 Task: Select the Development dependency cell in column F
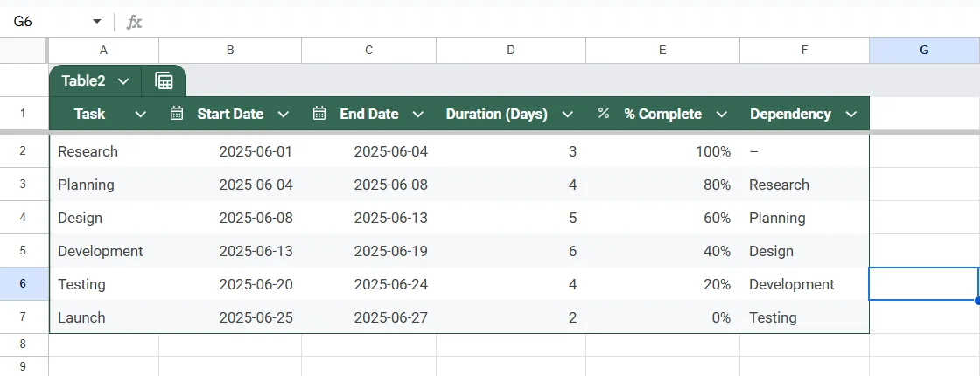point(804,283)
